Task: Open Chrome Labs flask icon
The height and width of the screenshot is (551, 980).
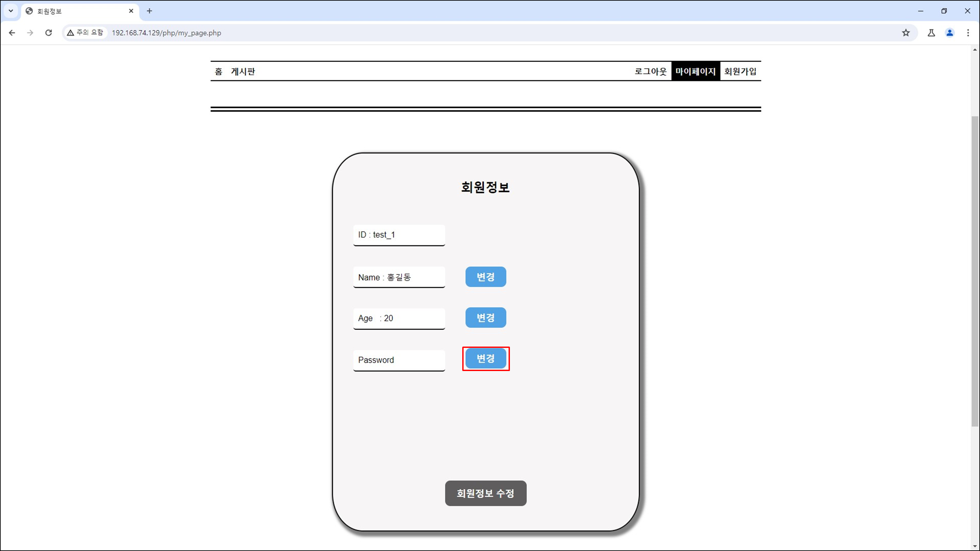Action: (x=931, y=33)
